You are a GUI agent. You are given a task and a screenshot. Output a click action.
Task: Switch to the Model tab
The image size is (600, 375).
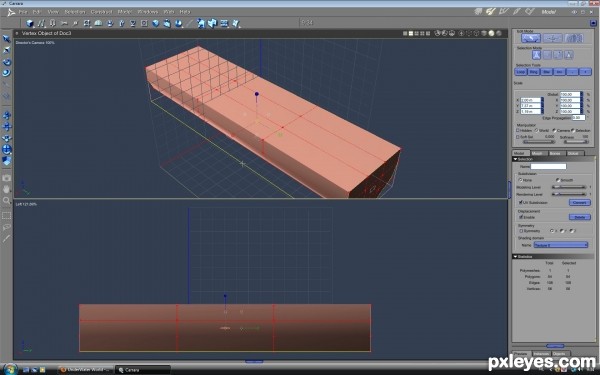pos(519,153)
